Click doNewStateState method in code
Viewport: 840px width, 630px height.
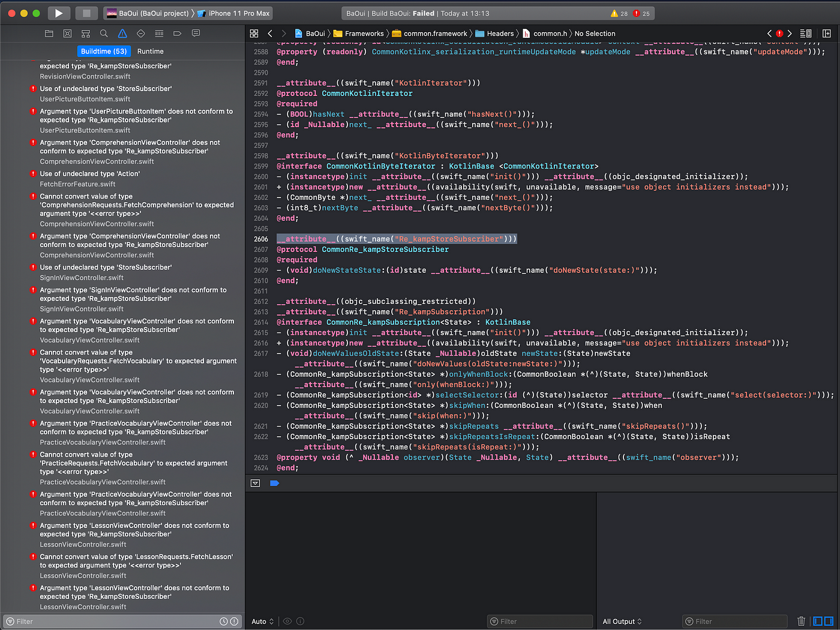[347, 270]
